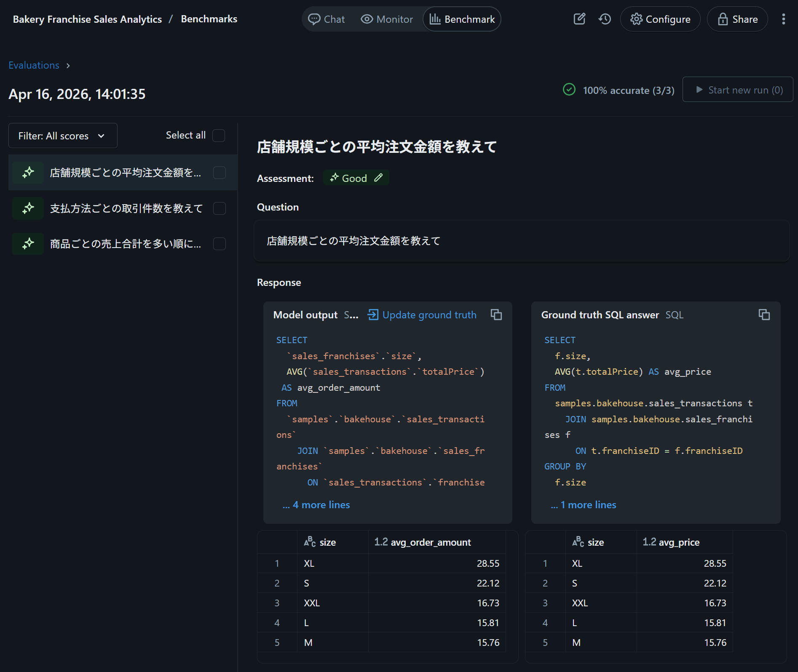The image size is (798, 672).
Task: Tick checkbox for 店舗規模ごとの平均注文金額 question
Action: point(220,173)
